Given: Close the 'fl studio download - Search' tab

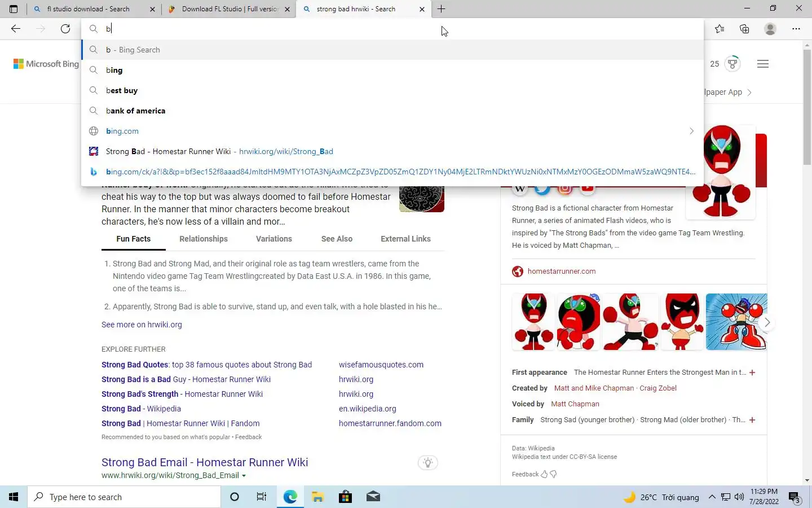Looking at the screenshot, I should point(152,9).
